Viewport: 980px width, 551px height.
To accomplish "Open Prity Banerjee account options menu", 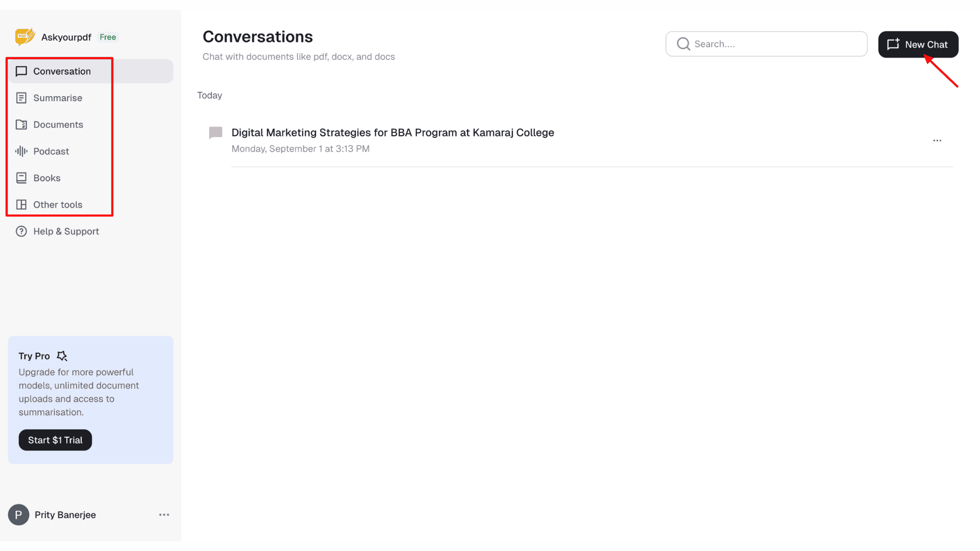I will pos(164,515).
